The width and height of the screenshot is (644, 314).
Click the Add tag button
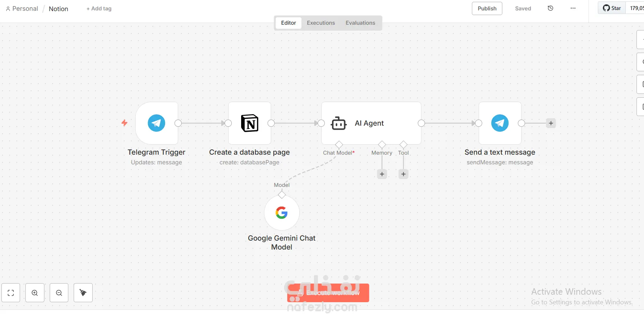click(99, 9)
